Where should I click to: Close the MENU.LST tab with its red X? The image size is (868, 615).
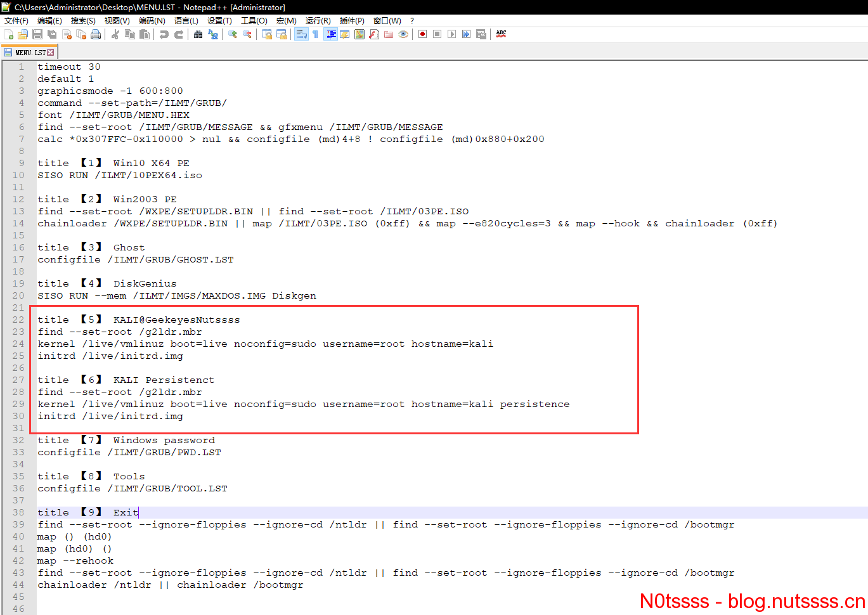point(51,53)
